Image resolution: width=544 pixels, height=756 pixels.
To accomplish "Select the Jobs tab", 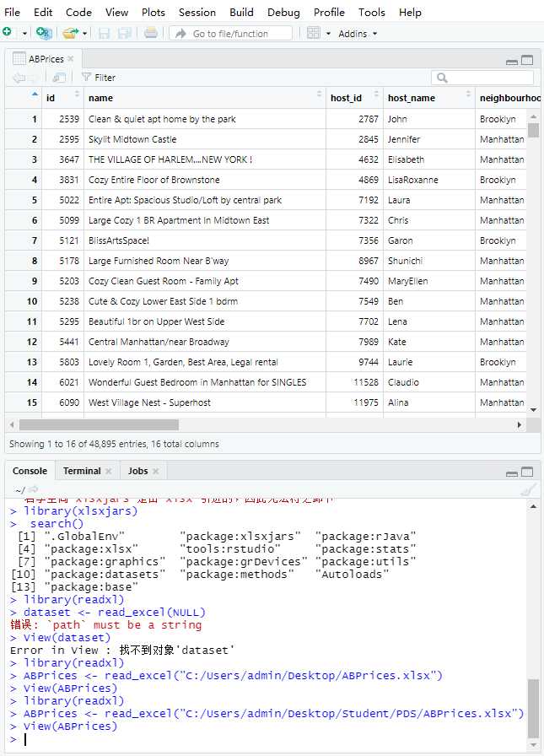I will coord(137,471).
